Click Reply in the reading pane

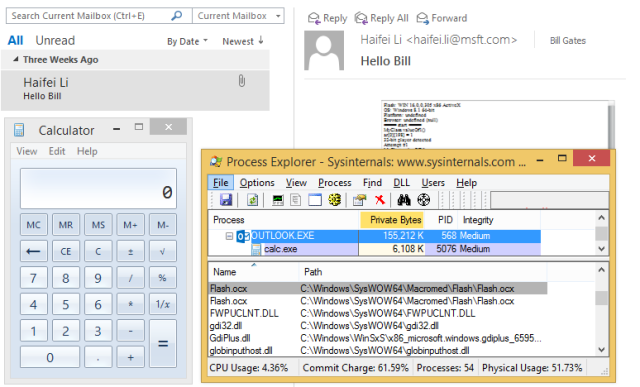(x=327, y=18)
